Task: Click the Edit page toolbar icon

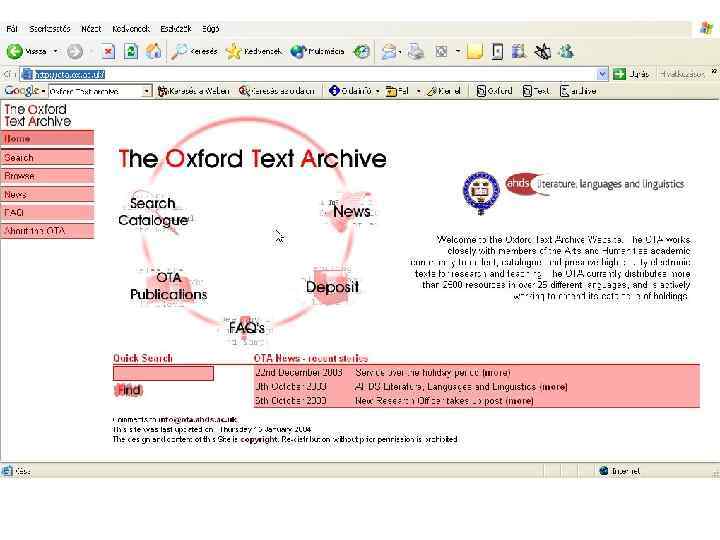Action: 441,51
